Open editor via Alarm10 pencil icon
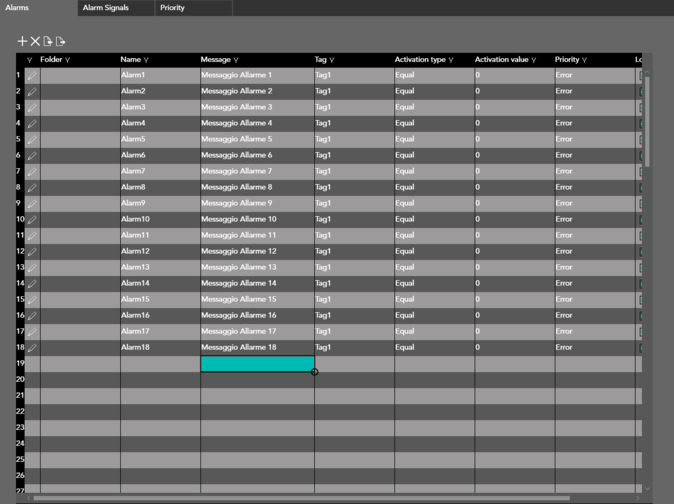 [x=32, y=220]
